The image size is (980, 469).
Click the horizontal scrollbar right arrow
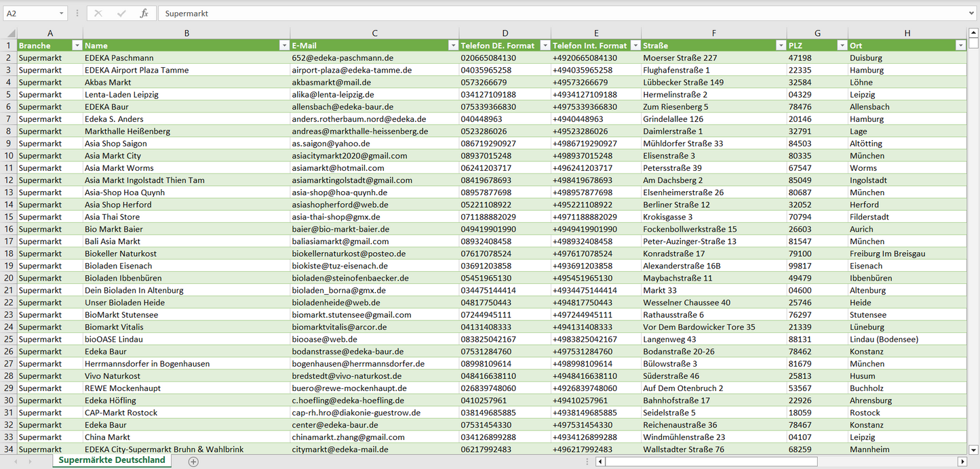point(962,462)
